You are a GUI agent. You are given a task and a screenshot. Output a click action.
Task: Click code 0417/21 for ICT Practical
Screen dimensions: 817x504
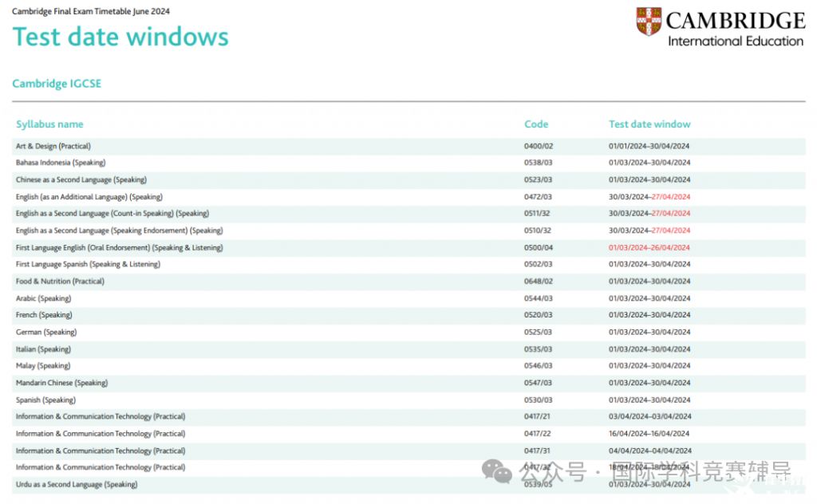tap(538, 416)
